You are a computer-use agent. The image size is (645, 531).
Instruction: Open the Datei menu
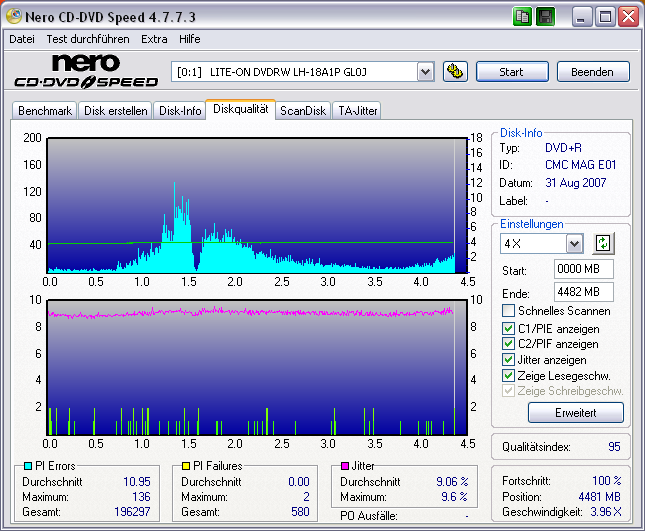point(22,39)
